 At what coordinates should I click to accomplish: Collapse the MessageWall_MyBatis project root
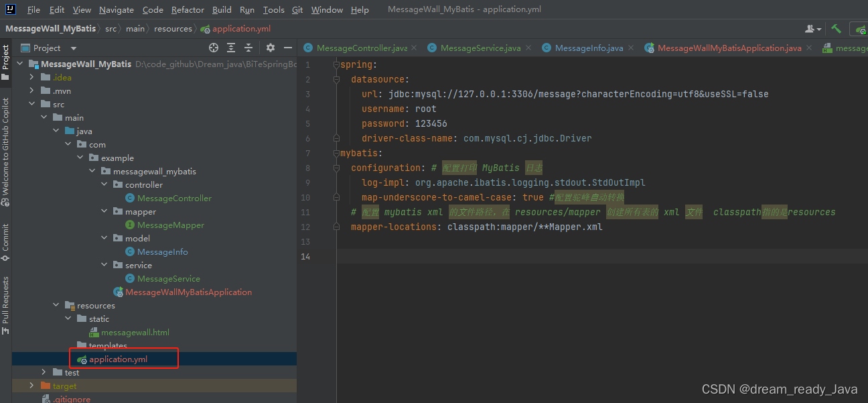click(20, 64)
